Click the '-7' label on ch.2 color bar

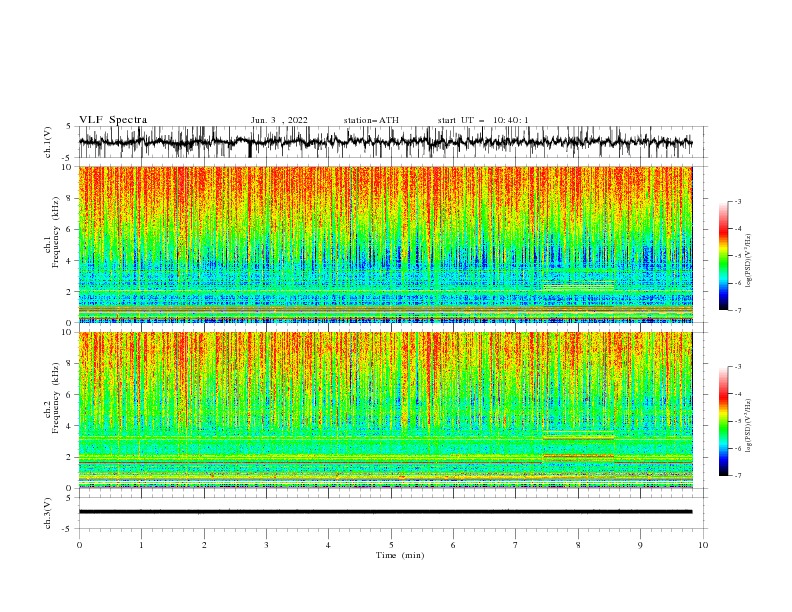coord(737,476)
